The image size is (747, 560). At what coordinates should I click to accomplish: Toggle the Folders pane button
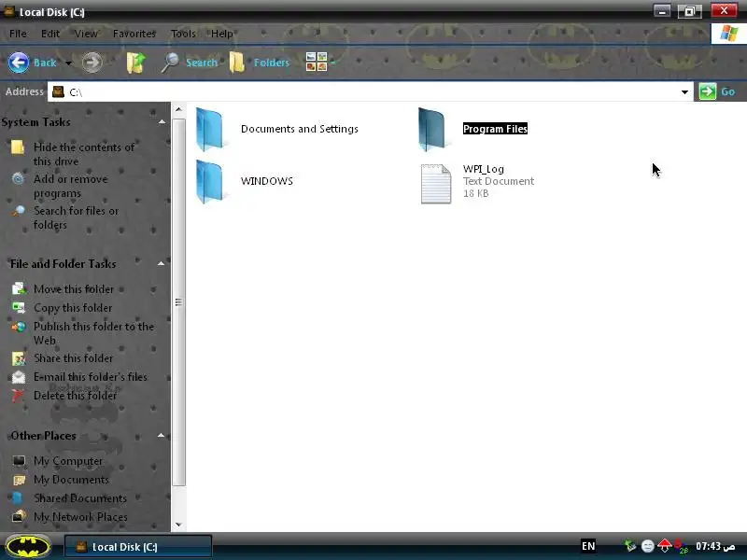pos(260,63)
